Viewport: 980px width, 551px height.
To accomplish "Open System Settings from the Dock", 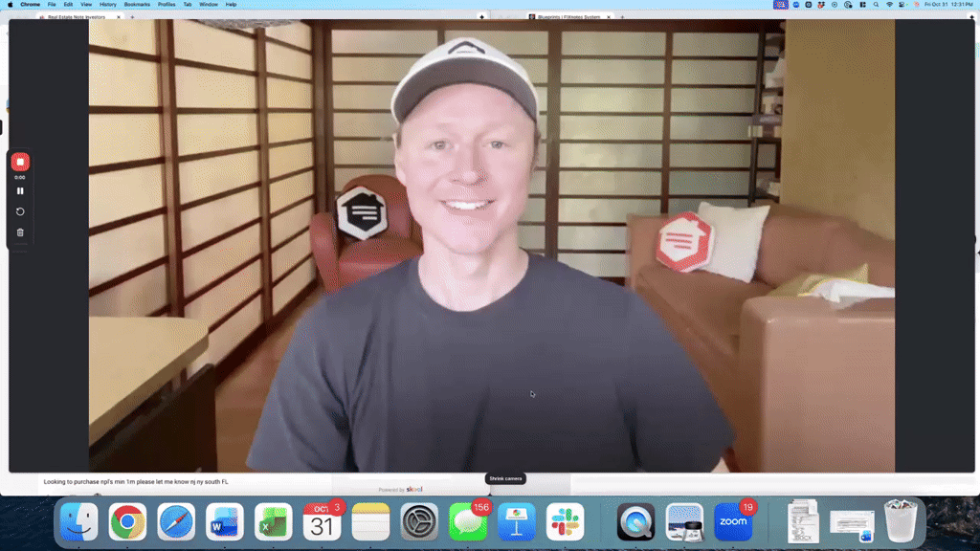I will 419,521.
